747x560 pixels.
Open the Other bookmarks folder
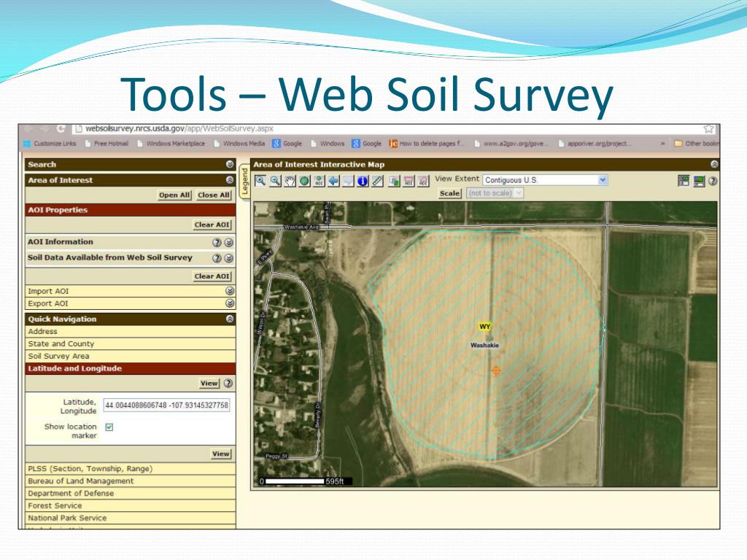click(x=696, y=144)
